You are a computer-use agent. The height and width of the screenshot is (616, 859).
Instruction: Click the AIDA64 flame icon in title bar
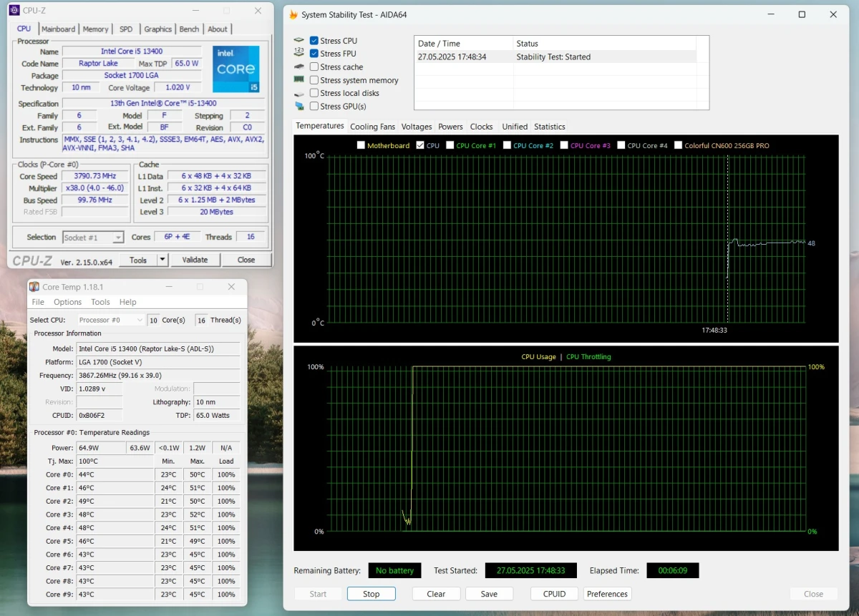pos(293,14)
